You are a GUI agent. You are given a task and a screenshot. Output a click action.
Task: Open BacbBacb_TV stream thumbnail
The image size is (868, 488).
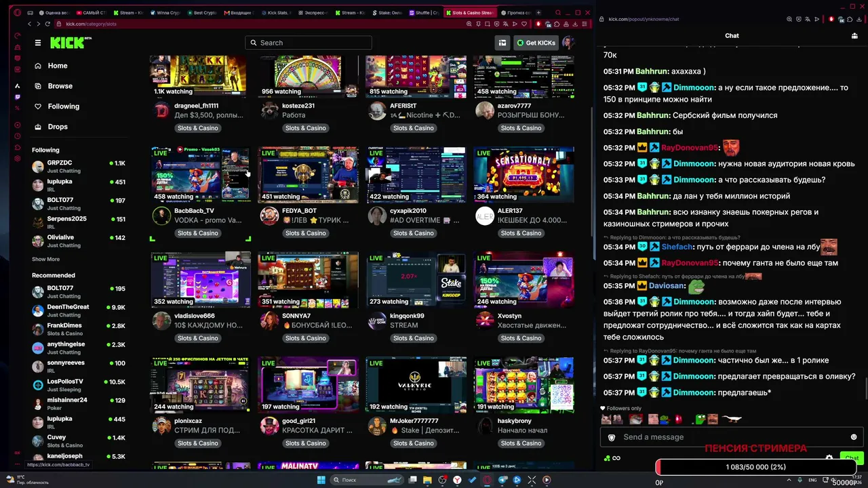(200, 174)
